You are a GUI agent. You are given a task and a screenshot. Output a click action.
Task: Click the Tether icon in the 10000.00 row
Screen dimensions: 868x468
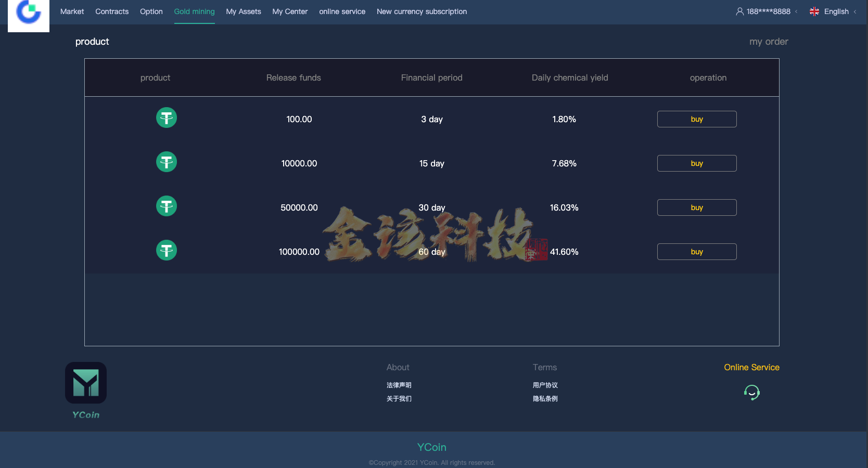click(x=167, y=162)
